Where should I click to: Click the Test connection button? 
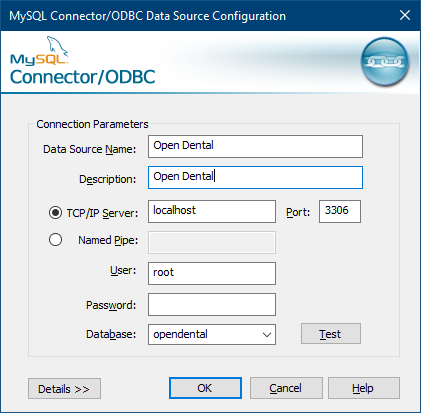[331, 333]
